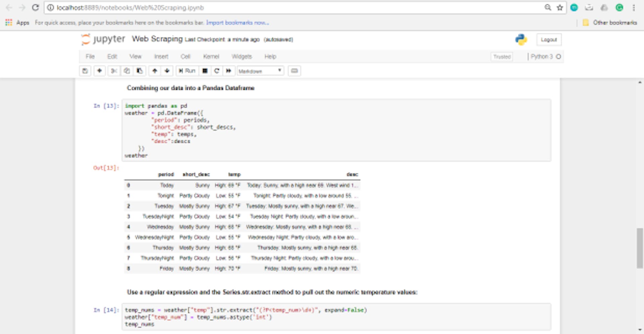Viewport: 644px width, 334px height.
Task: Open the Kernel menu
Action: (211, 57)
